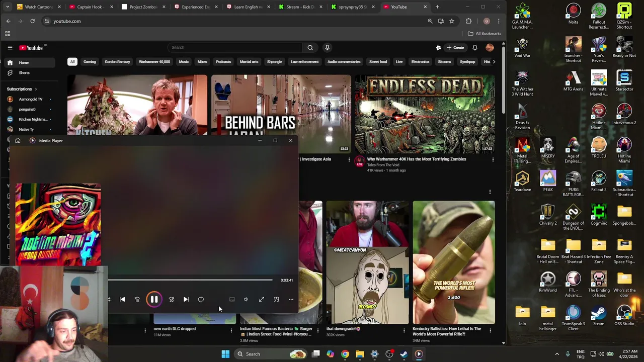Open Shorts in YouTube sidebar
Viewport: 644px width, 362px height.
[24, 73]
